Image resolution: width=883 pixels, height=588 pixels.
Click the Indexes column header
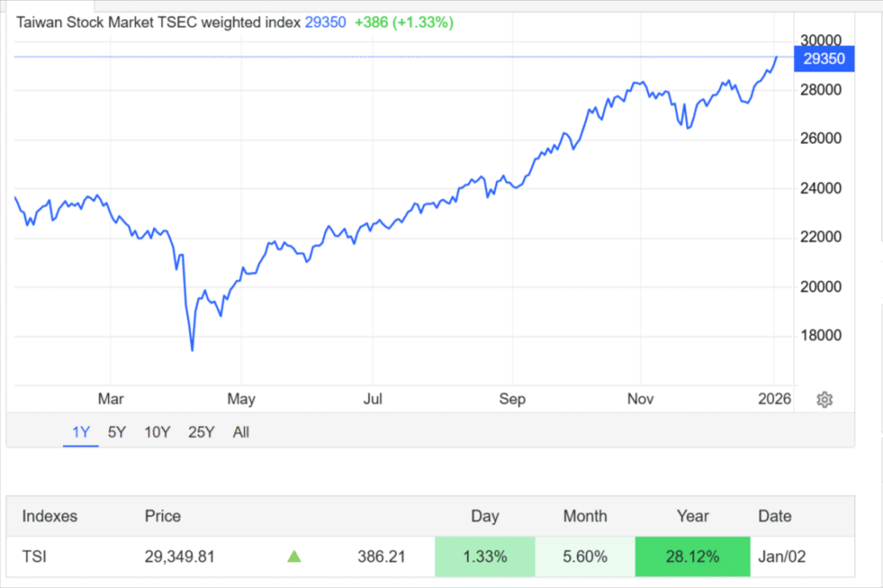(x=50, y=516)
